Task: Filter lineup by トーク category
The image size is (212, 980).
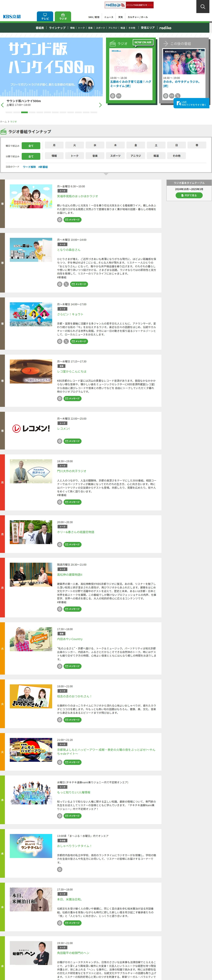Action: [75, 156]
